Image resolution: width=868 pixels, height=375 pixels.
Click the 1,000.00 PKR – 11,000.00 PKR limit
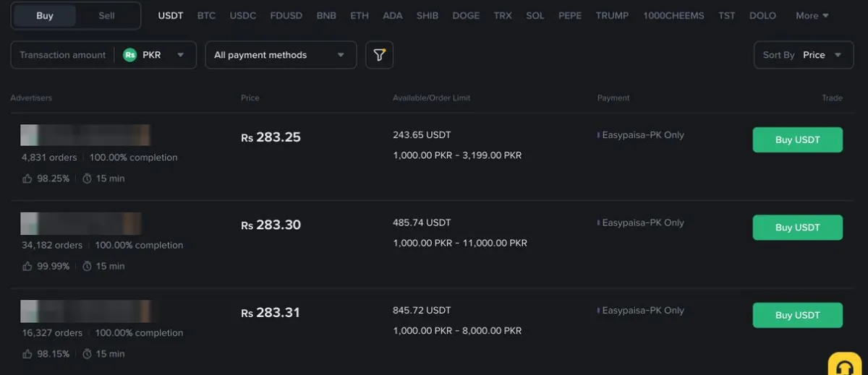tap(460, 243)
